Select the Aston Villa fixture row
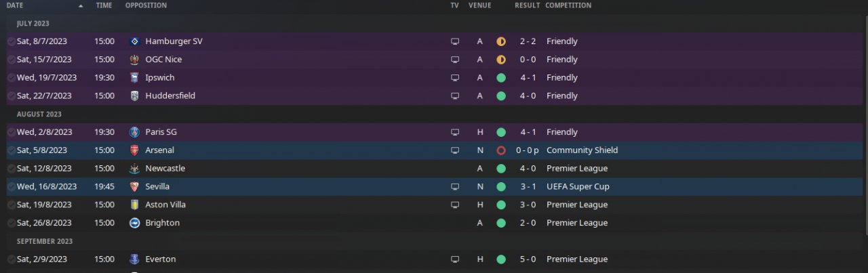Screen dimensions: 868x273 click(x=305, y=205)
